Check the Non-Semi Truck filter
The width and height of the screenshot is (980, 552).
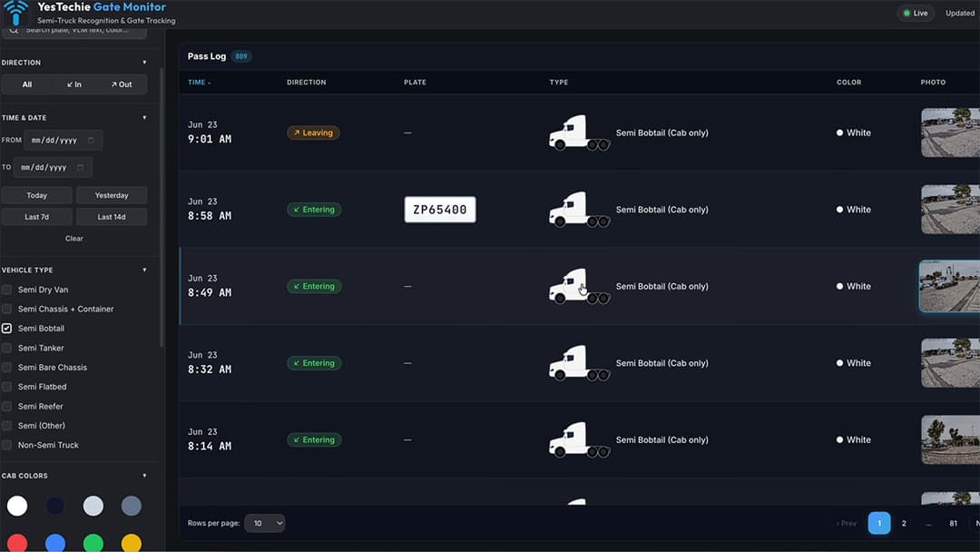point(7,445)
